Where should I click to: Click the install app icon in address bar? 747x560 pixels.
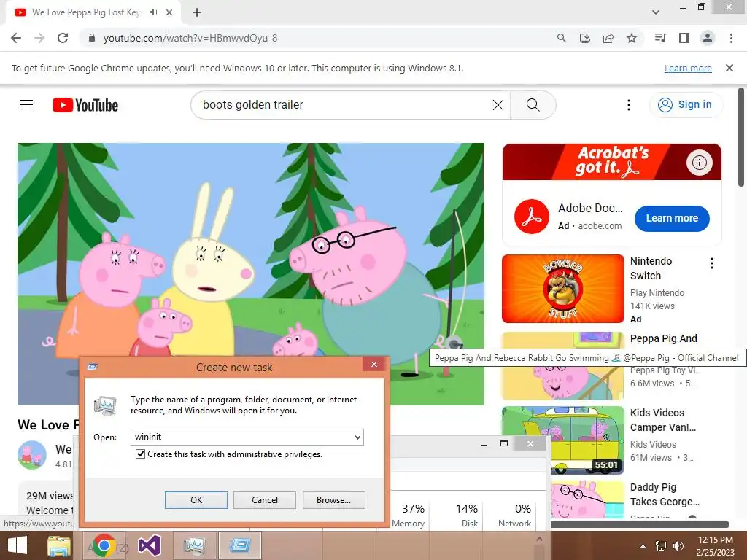pyautogui.click(x=585, y=38)
